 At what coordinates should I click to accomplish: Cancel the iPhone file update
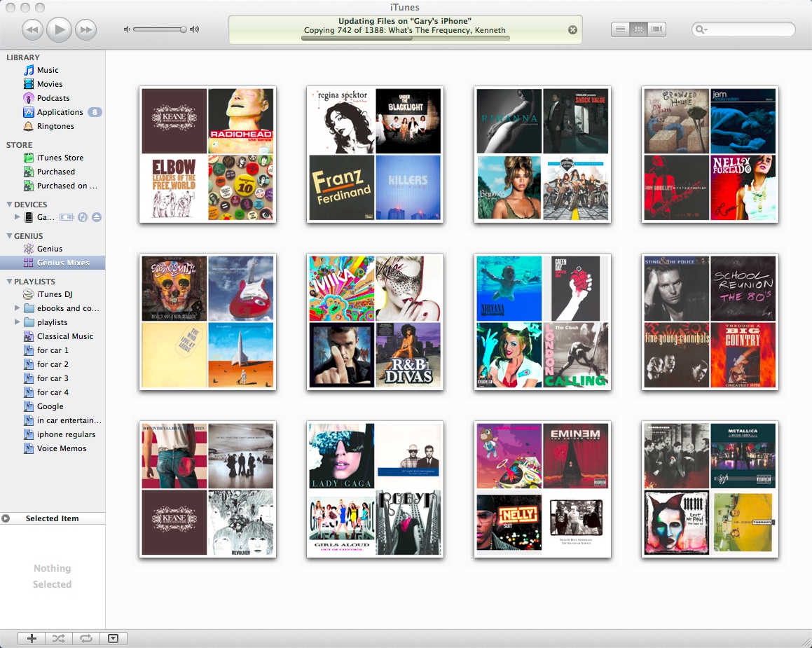572,30
